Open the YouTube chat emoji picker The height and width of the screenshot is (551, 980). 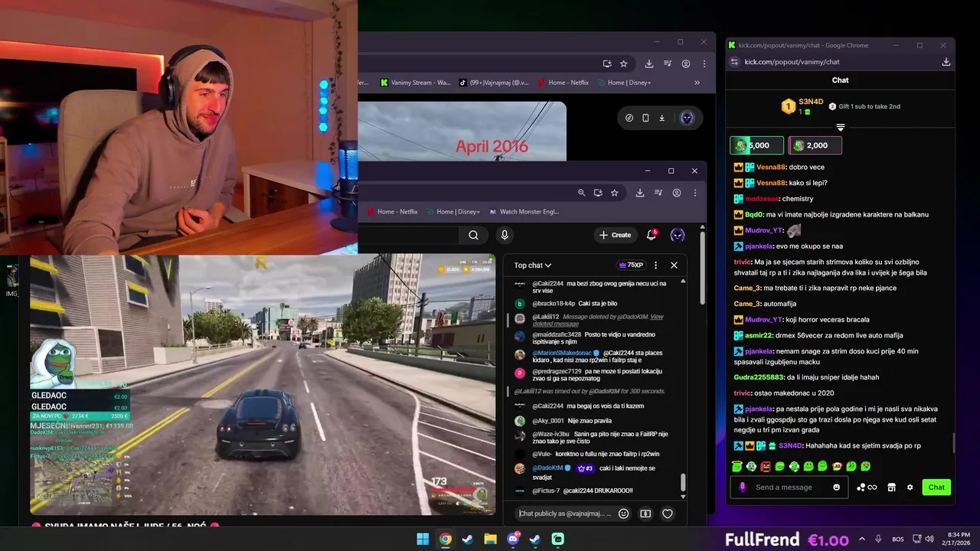point(623,514)
